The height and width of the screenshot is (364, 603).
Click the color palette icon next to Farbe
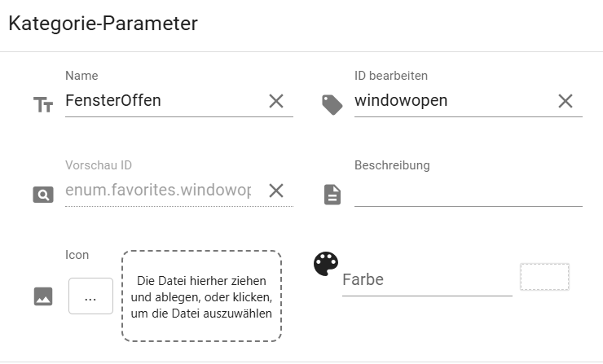(325, 264)
